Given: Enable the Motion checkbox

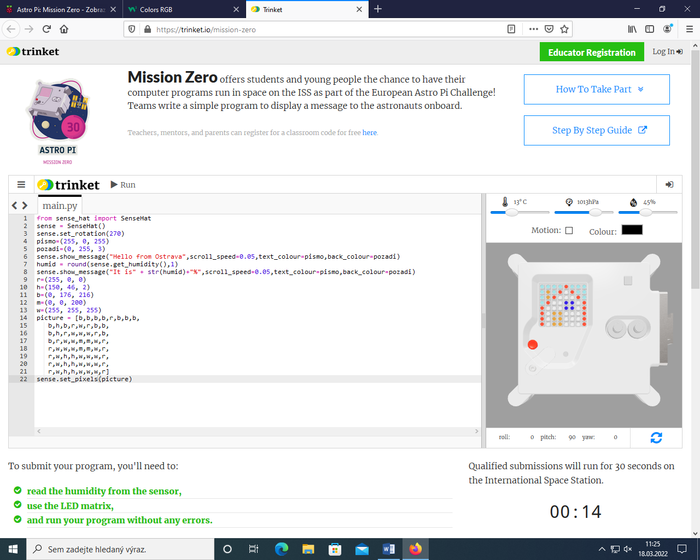Looking at the screenshot, I should (x=569, y=230).
